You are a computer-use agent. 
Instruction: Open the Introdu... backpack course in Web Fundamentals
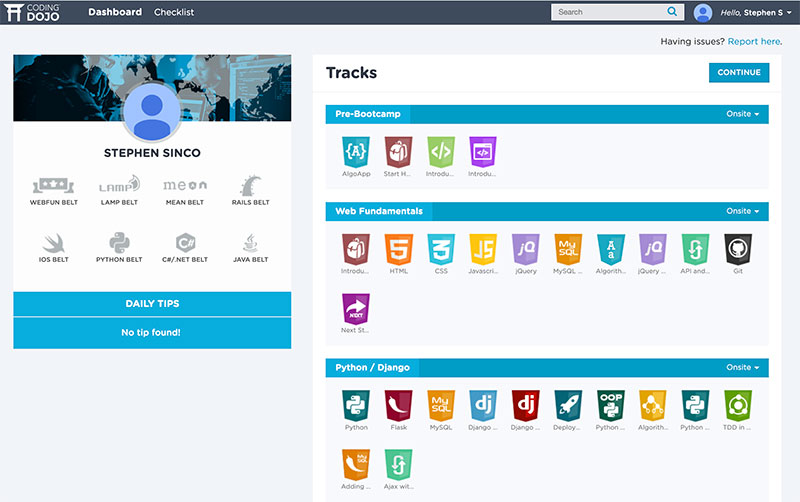pos(356,249)
